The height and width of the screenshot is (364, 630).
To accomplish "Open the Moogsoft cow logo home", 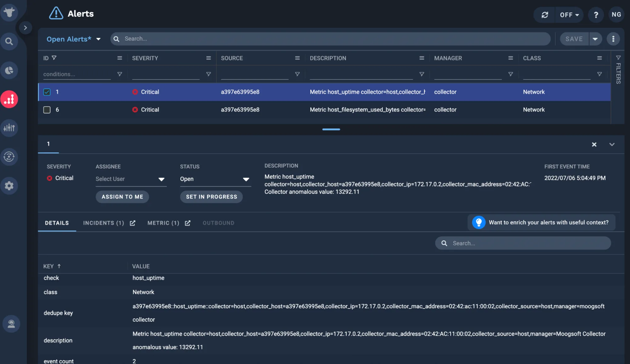I will (x=9, y=12).
